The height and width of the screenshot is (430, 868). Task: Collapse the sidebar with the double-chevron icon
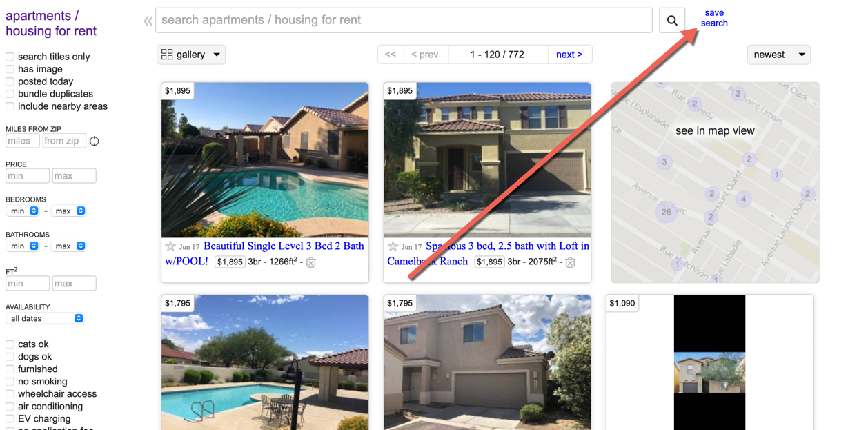(148, 21)
